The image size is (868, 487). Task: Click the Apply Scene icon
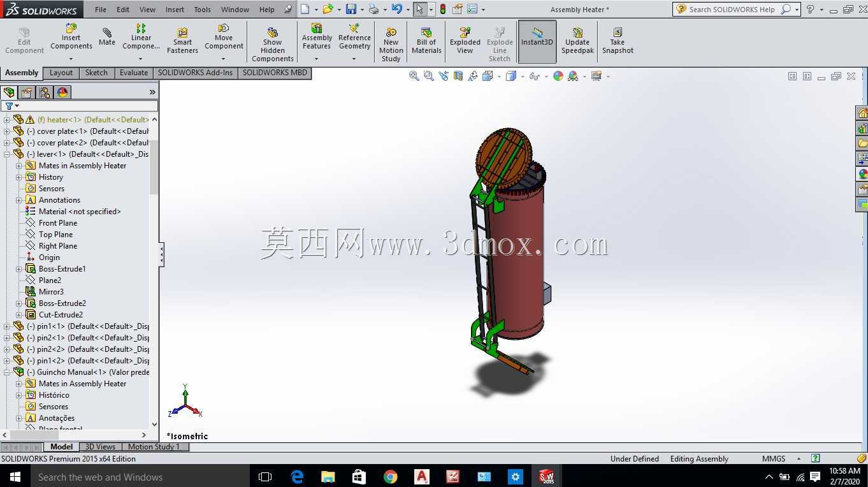(573, 76)
